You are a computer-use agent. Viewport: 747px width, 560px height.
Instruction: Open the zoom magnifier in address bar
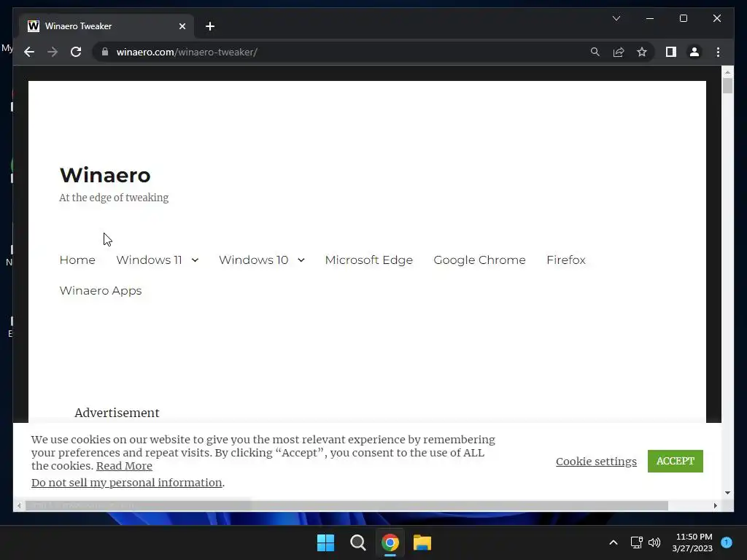[595, 52]
